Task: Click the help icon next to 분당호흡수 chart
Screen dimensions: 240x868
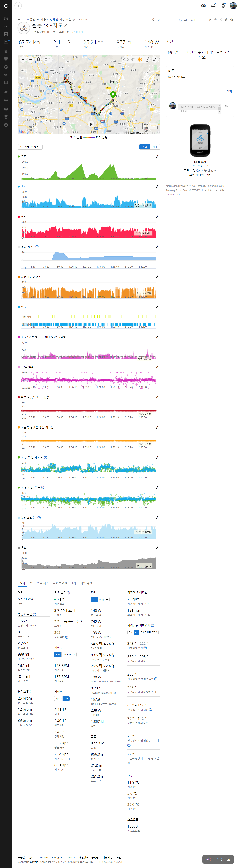Action: coord(39,518)
